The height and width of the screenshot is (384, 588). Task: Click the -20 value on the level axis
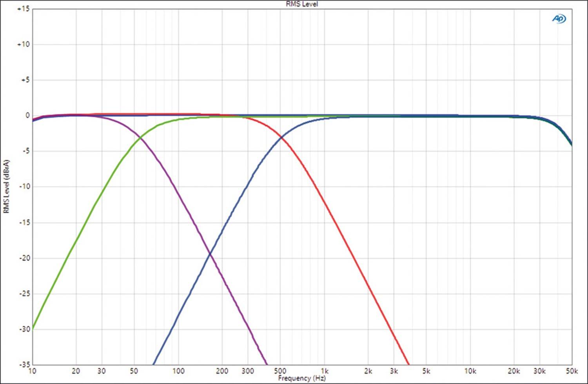click(24, 258)
